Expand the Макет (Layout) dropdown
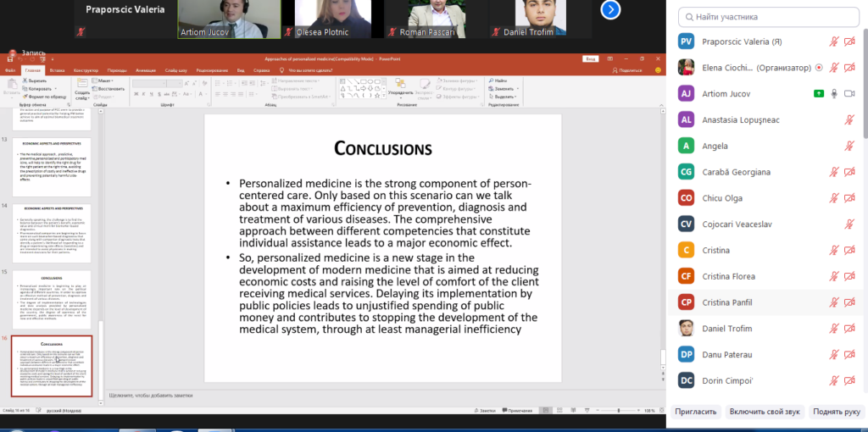 point(105,80)
